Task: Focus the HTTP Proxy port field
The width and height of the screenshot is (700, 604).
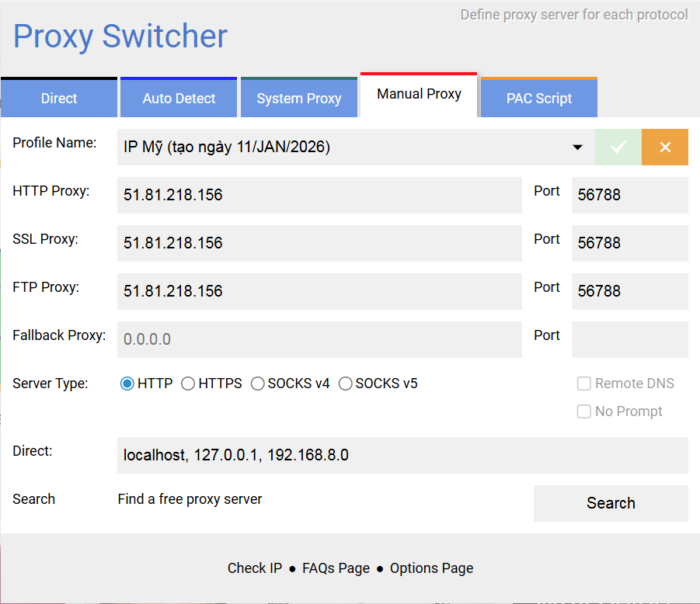Action: pyautogui.click(x=630, y=196)
